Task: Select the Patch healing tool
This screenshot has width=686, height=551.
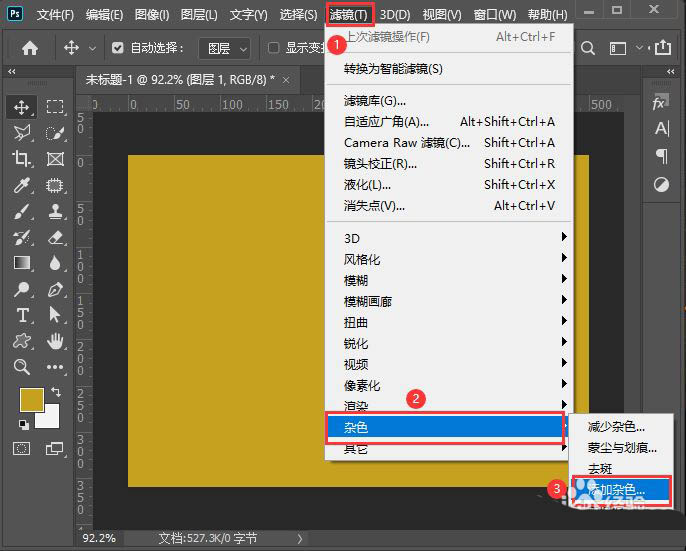Action: 55,185
